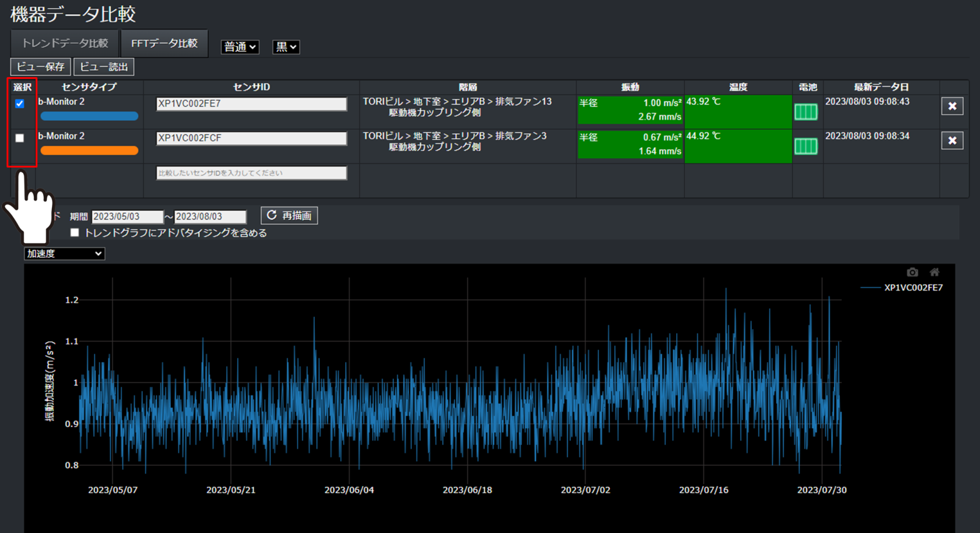The width and height of the screenshot is (980, 533).
Task: Click the 再描画 redraw button
Action: [289, 215]
